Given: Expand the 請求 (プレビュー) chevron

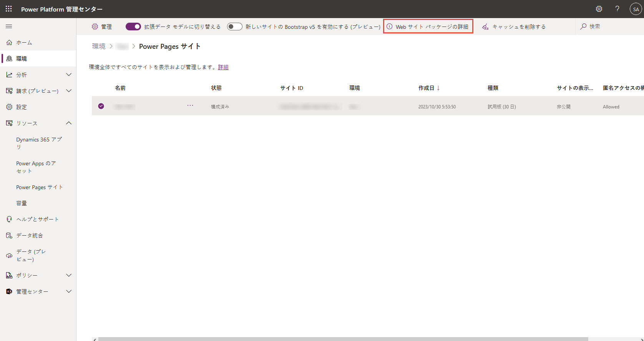Looking at the screenshot, I should coord(69,91).
